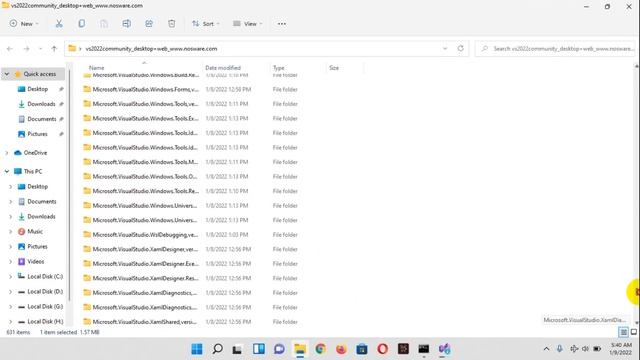
Task: Click microphone icon in system tray
Action: pos(560,349)
